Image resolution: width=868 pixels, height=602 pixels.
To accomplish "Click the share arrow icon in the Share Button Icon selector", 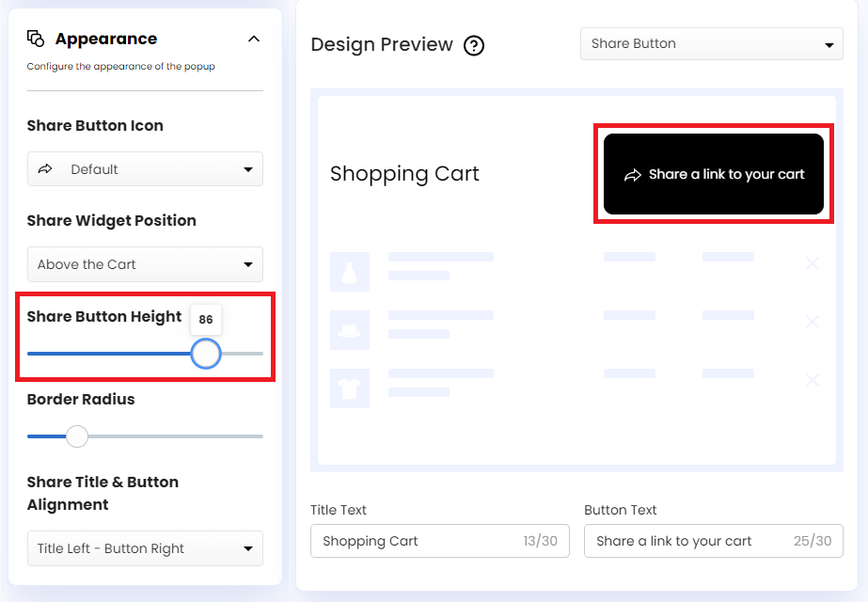I will 42,168.
